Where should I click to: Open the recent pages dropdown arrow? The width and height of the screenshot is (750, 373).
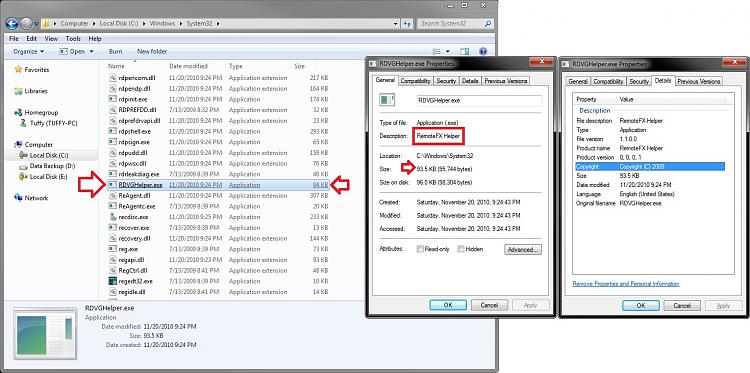point(36,23)
